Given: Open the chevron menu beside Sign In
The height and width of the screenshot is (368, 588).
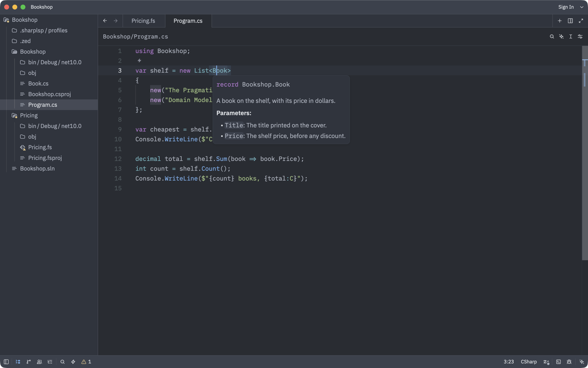Looking at the screenshot, I should 582,7.
